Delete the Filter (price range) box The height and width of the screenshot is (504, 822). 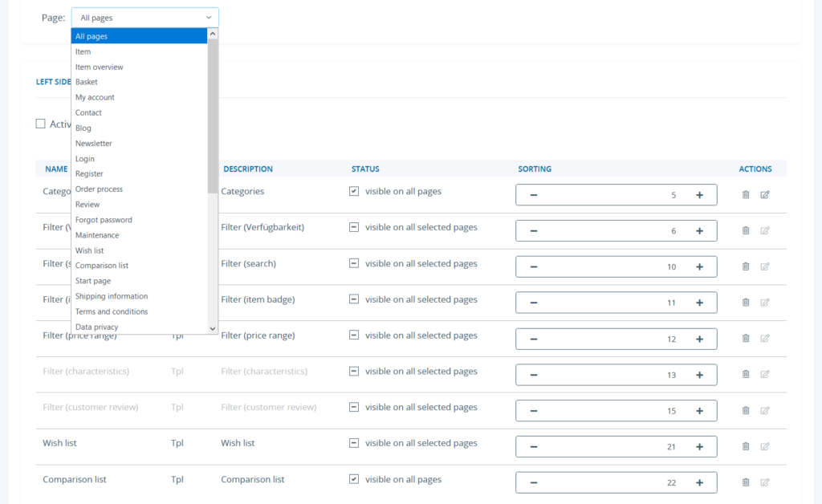745,338
